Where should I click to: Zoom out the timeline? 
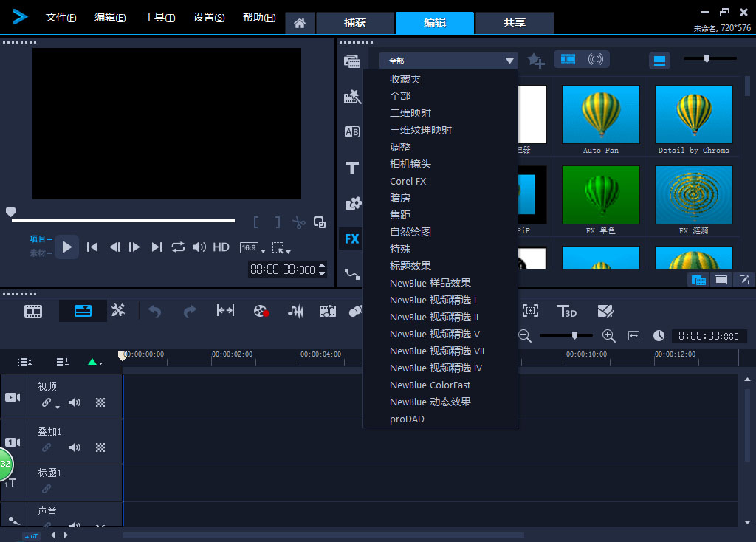click(x=525, y=336)
